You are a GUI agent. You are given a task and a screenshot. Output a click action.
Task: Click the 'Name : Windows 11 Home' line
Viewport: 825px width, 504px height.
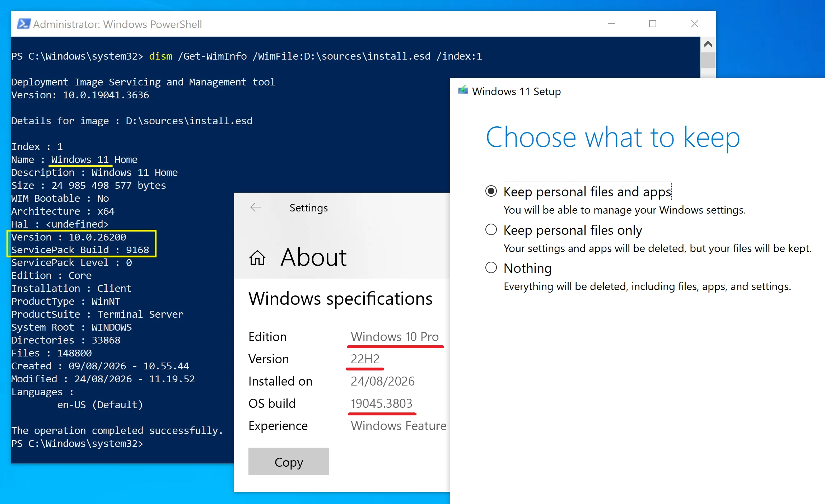(x=74, y=160)
